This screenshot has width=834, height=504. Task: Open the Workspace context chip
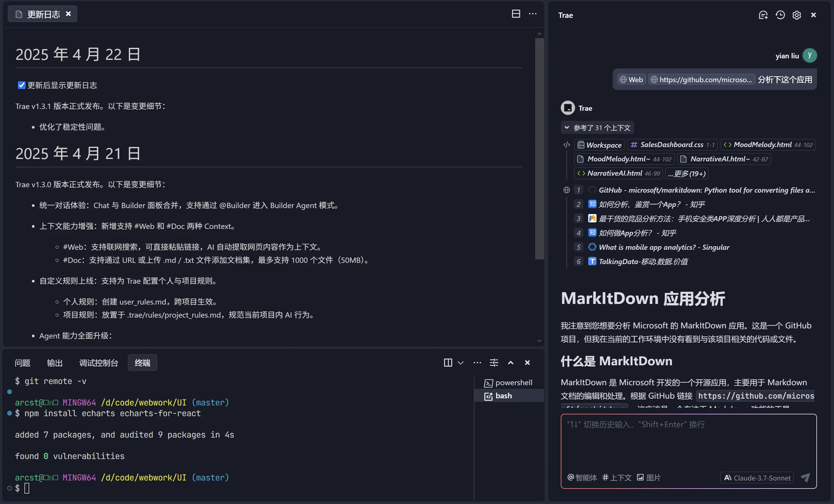coord(600,145)
